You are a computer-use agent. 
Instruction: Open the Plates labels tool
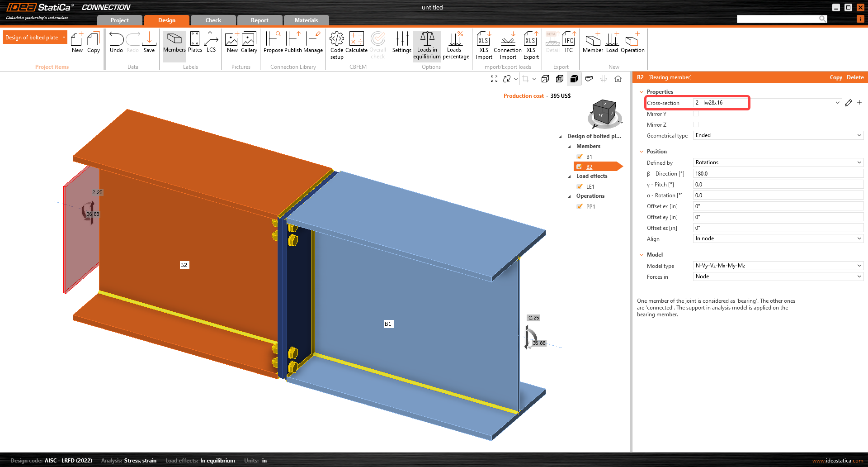click(195, 43)
